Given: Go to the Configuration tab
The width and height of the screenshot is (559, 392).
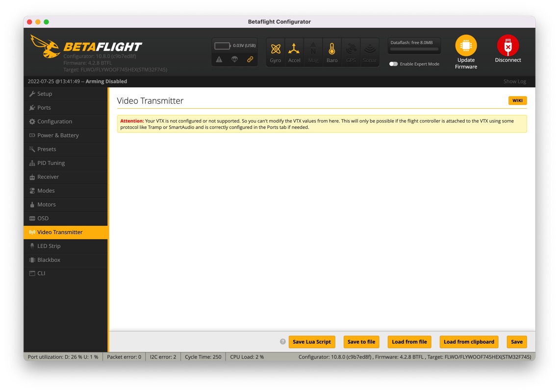Looking at the screenshot, I should tap(66, 122).
